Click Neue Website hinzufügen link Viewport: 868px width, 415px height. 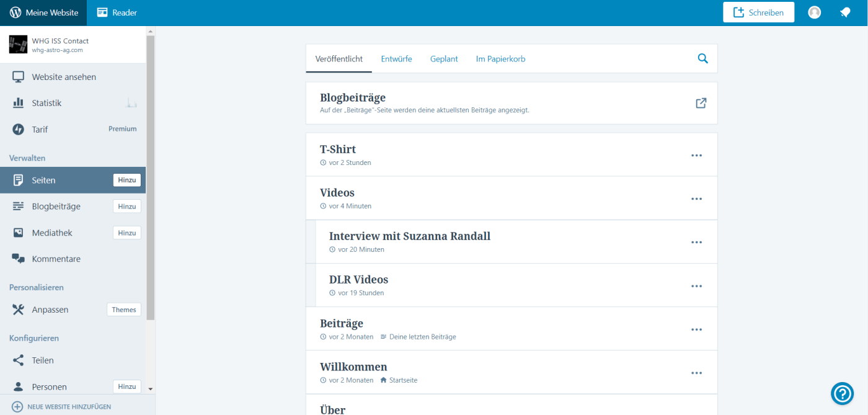pos(68,407)
